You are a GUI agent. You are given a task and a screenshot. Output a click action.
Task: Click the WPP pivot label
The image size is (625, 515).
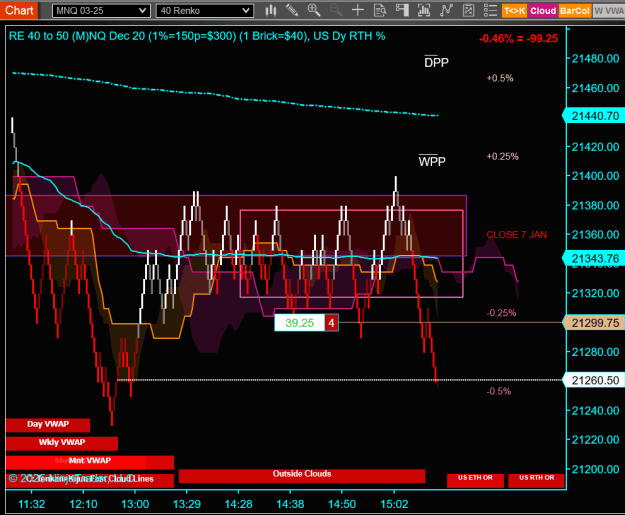[432, 161]
